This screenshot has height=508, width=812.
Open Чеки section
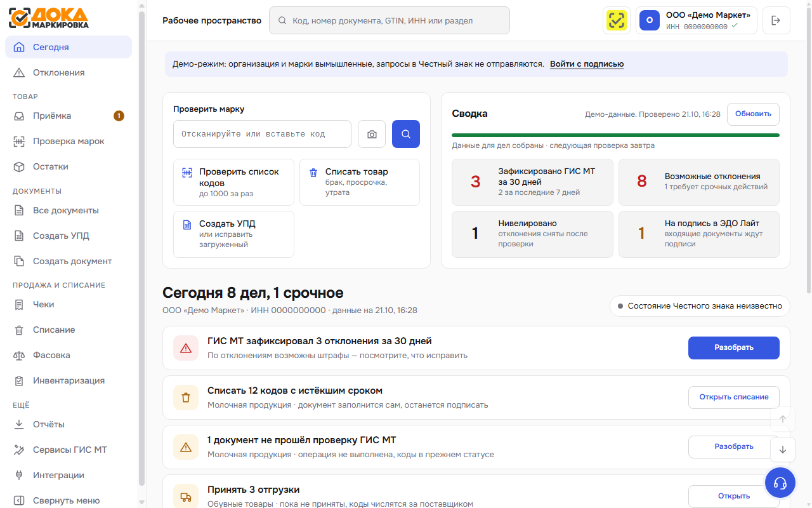pyautogui.click(x=69, y=304)
